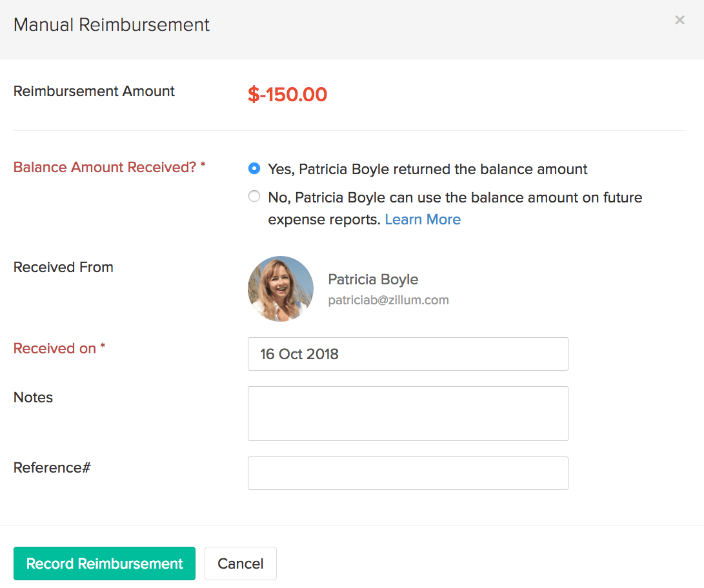Click Patricia Boyle's profile photo
704x588 pixels.
pyautogui.click(x=280, y=289)
